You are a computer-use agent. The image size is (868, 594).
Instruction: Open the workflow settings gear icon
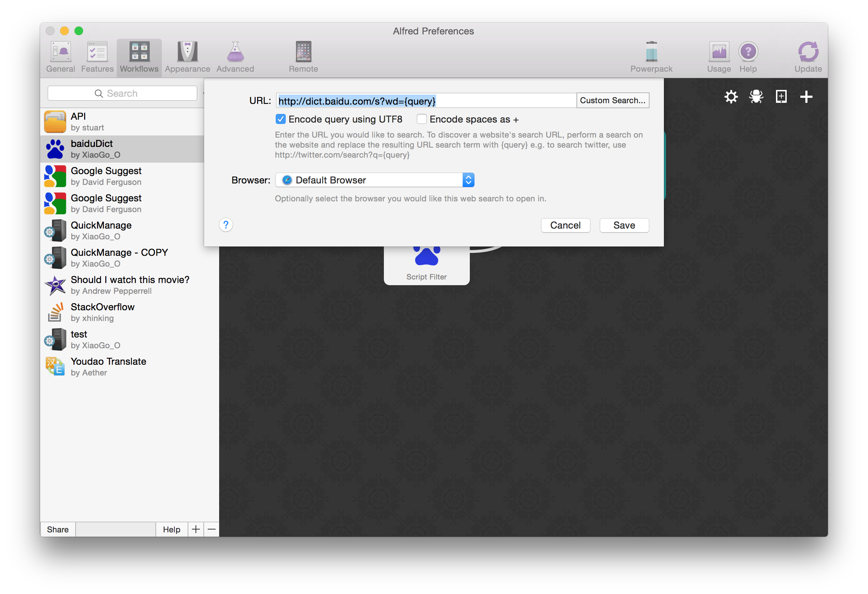[x=731, y=97]
